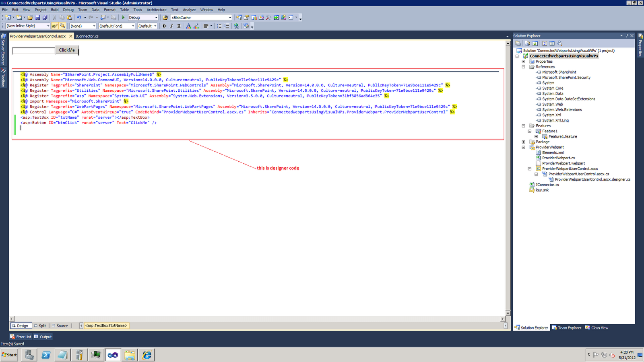The image size is (644, 362).
Task: Pick the Foreground Color button
Action: [x=188, y=26]
